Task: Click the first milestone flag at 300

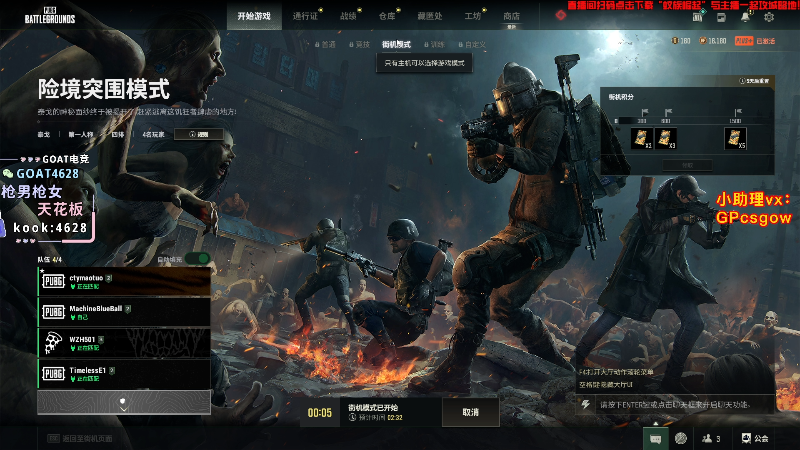Action: (x=644, y=112)
